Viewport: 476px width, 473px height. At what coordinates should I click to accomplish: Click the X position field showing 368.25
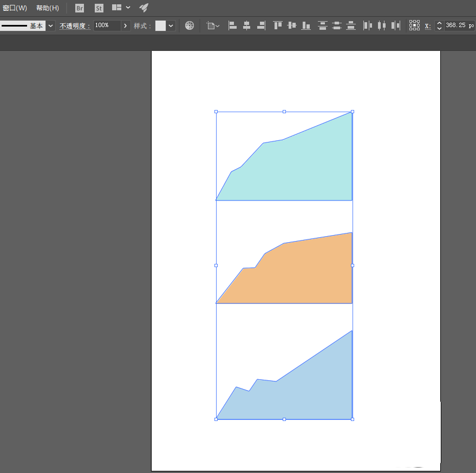pos(460,25)
